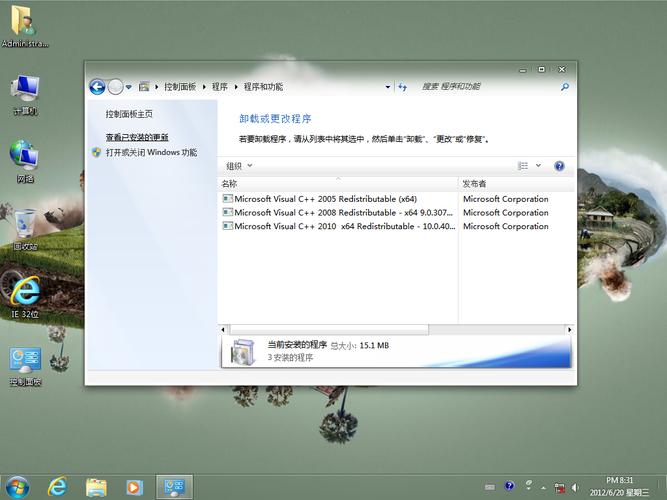Open more view options dropdown arrow
The width and height of the screenshot is (667, 500).
(538, 166)
